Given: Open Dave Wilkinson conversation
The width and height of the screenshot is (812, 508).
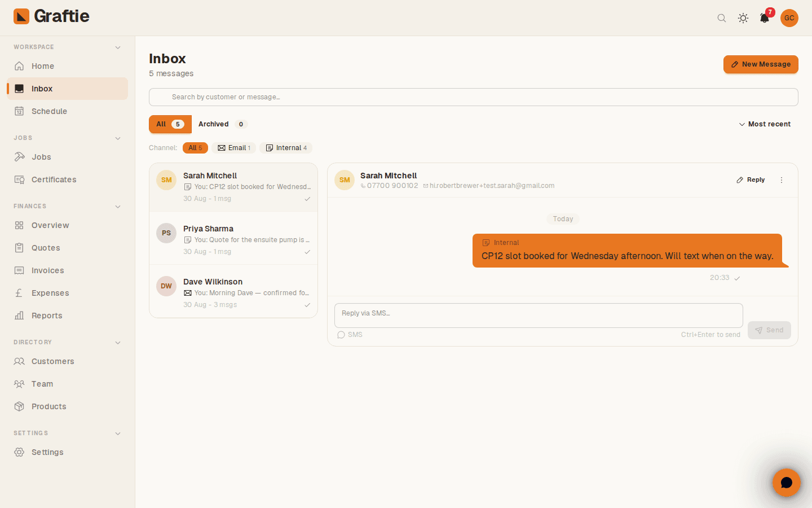Looking at the screenshot, I should pyautogui.click(x=233, y=291).
